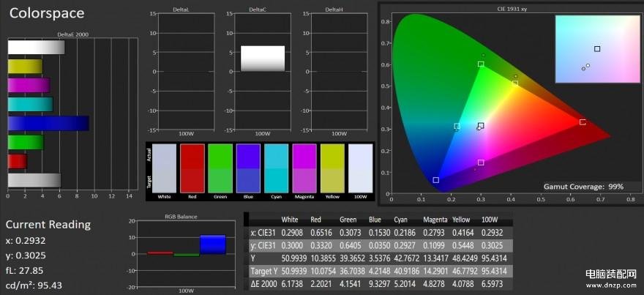Click the yellow target square on CIE diagram
The height and width of the screenshot is (295, 644).
tap(515, 84)
